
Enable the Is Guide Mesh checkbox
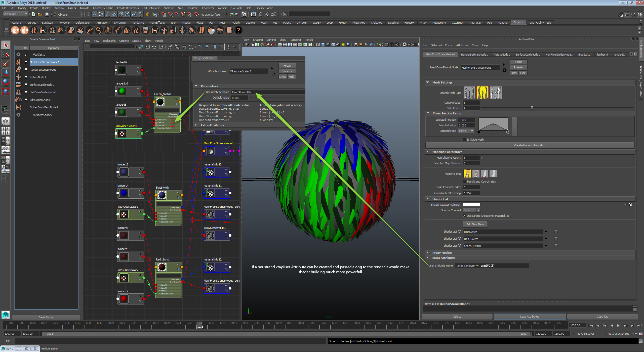click(464, 140)
